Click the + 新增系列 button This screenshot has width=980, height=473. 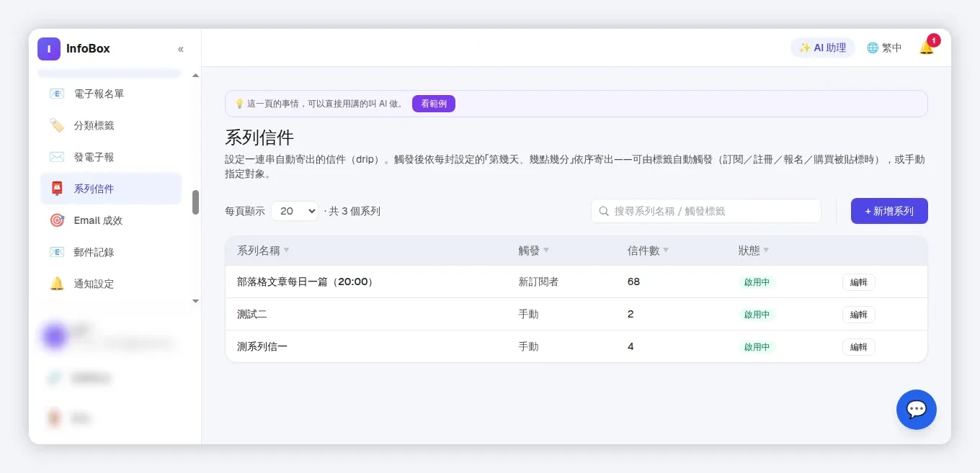(889, 211)
